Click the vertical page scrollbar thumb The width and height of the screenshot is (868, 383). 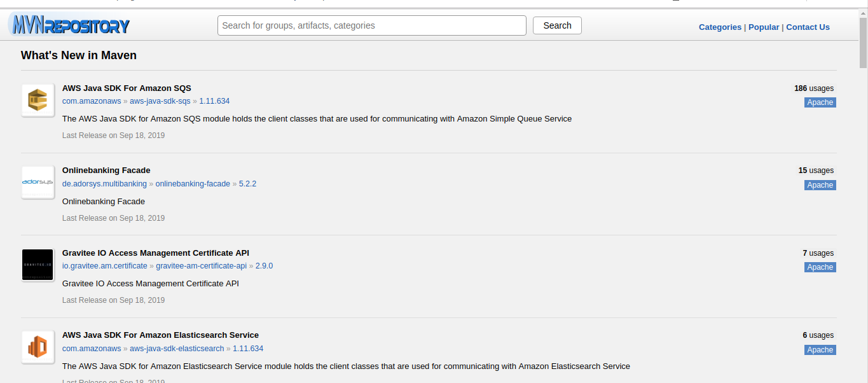tap(863, 43)
